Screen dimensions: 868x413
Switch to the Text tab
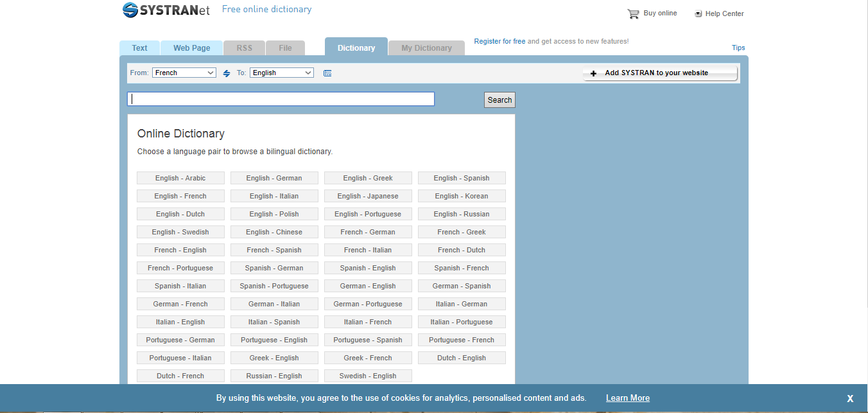[x=139, y=48]
